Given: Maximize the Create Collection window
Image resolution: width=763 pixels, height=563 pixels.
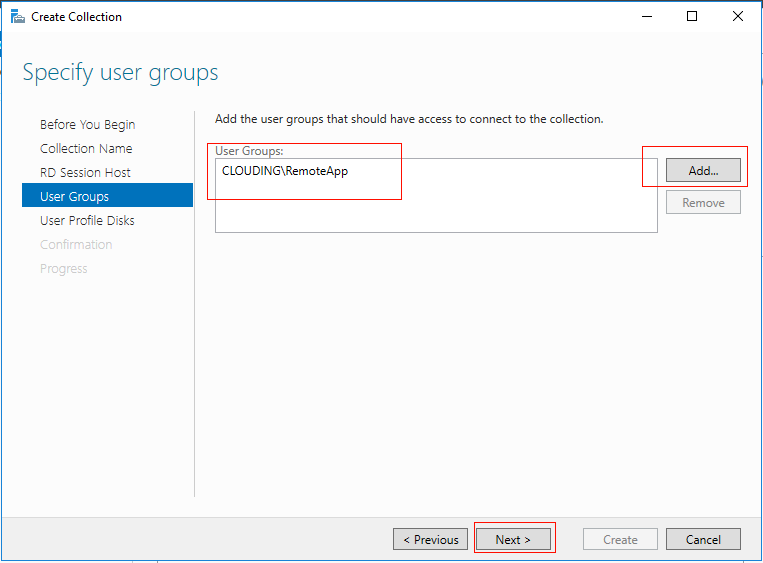Looking at the screenshot, I should click(x=691, y=17).
